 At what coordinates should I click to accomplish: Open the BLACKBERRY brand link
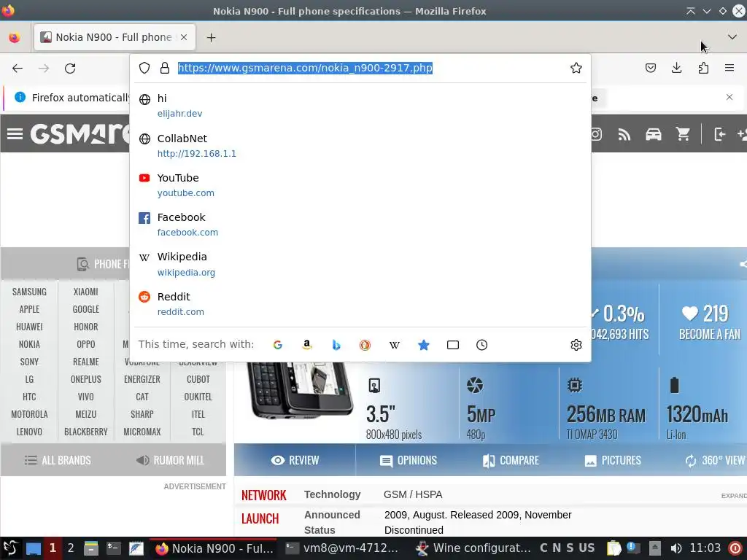(86, 432)
